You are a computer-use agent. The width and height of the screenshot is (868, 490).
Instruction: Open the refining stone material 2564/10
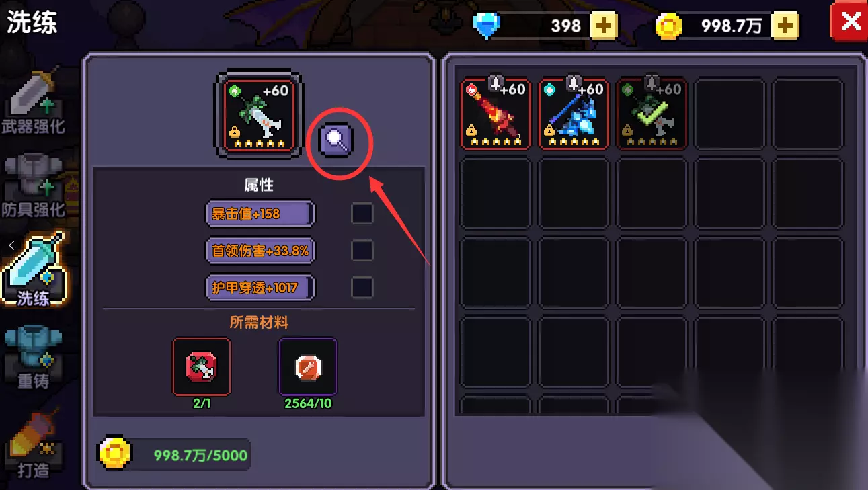tap(308, 367)
